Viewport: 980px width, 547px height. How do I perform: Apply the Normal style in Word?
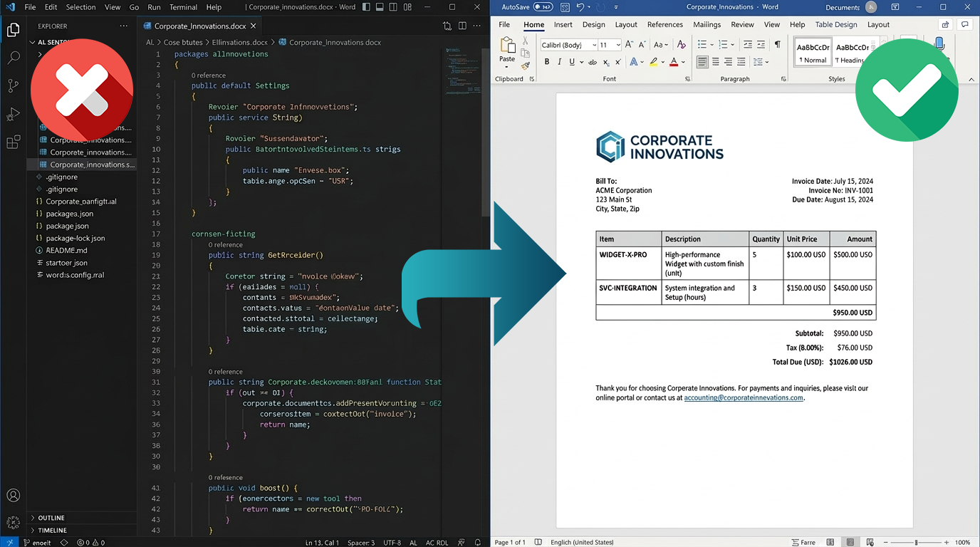[x=813, y=53]
